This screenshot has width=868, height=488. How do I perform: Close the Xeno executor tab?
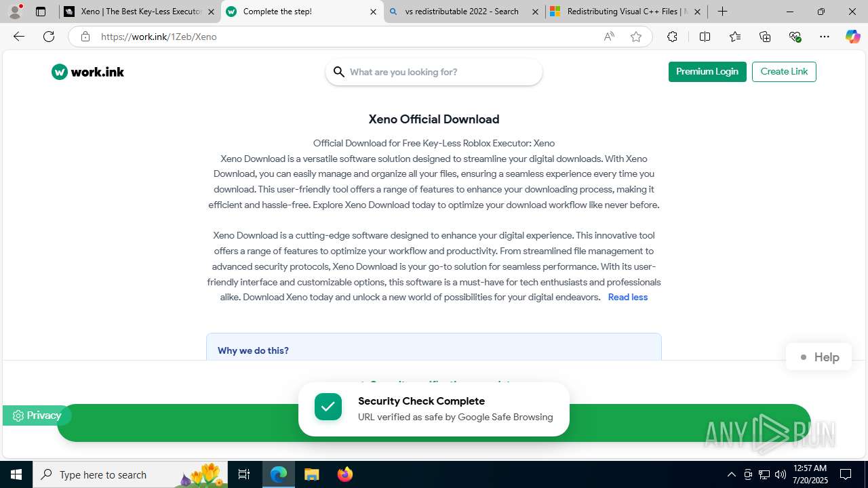coord(211,12)
